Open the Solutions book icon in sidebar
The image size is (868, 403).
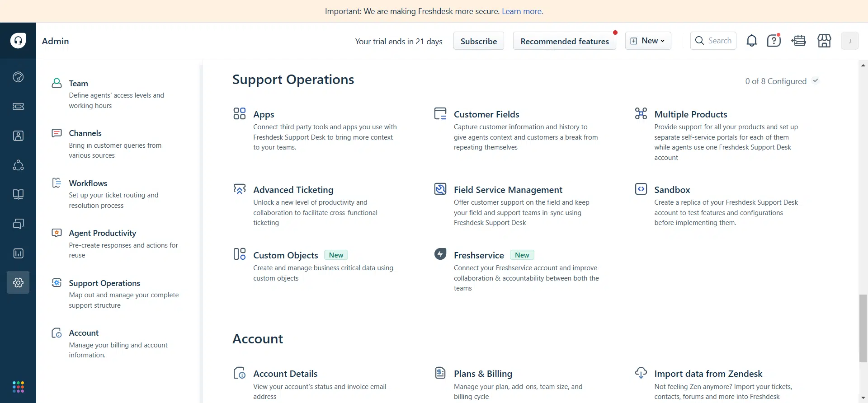[18, 194]
